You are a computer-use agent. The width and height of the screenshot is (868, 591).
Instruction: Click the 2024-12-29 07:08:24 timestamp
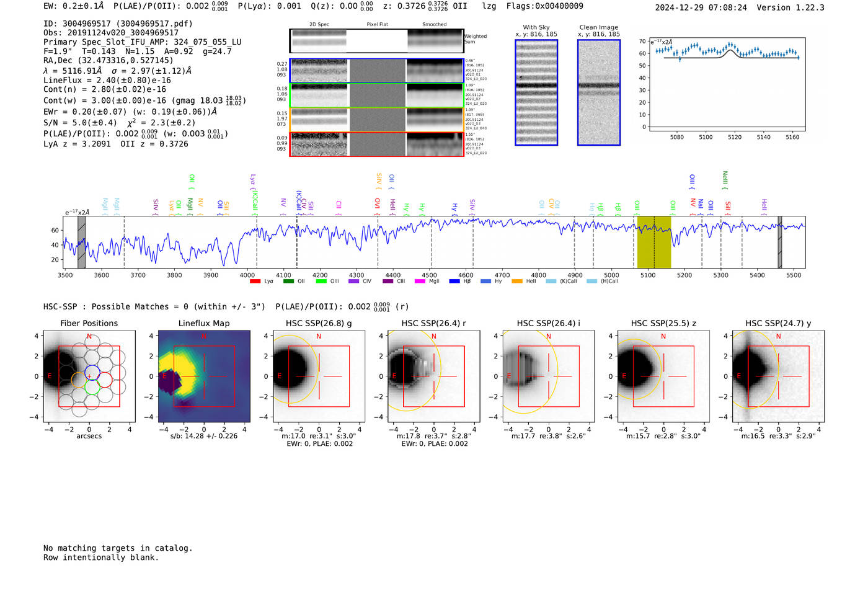point(701,7)
